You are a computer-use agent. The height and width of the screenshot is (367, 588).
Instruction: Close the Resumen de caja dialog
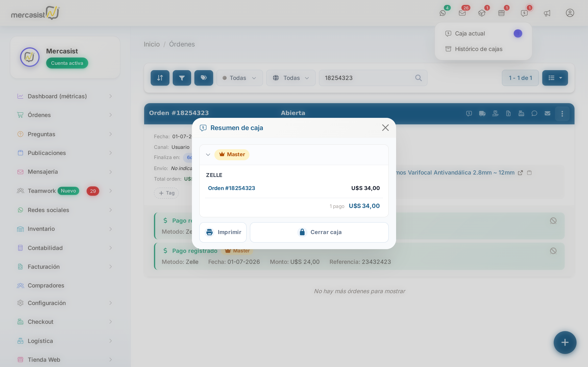(385, 128)
